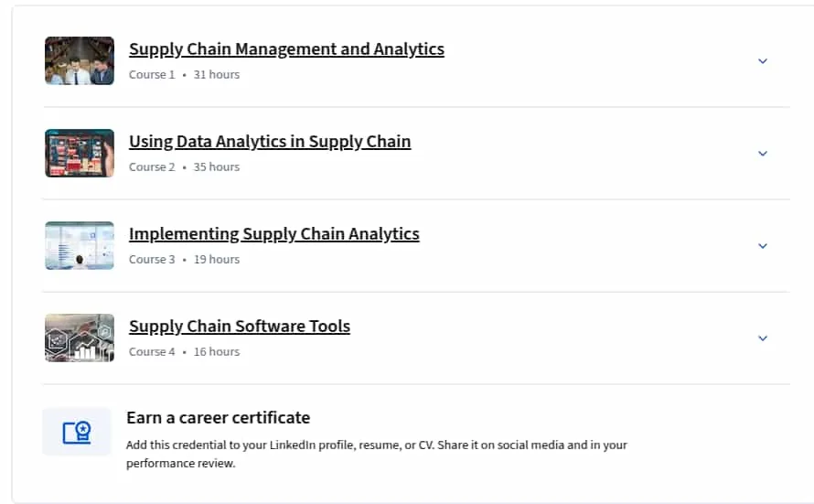Click the Course 1 label

tap(152, 75)
